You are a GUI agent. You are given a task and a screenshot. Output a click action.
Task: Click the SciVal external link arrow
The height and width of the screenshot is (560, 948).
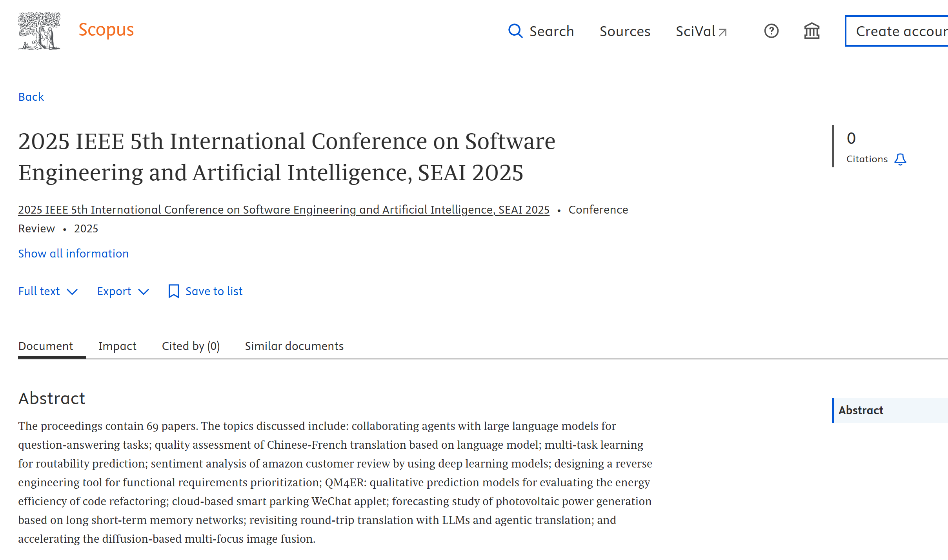722,32
